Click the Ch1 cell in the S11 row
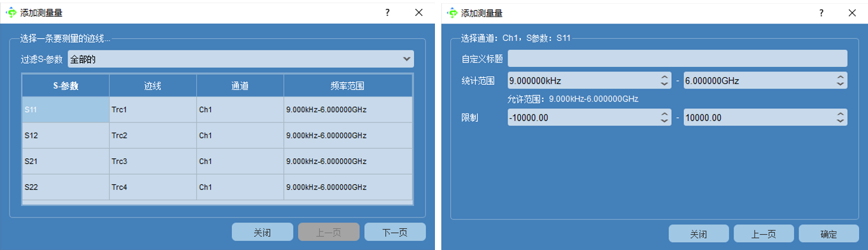The height and width of the screenshot is (250, 868). coord(240,110)
